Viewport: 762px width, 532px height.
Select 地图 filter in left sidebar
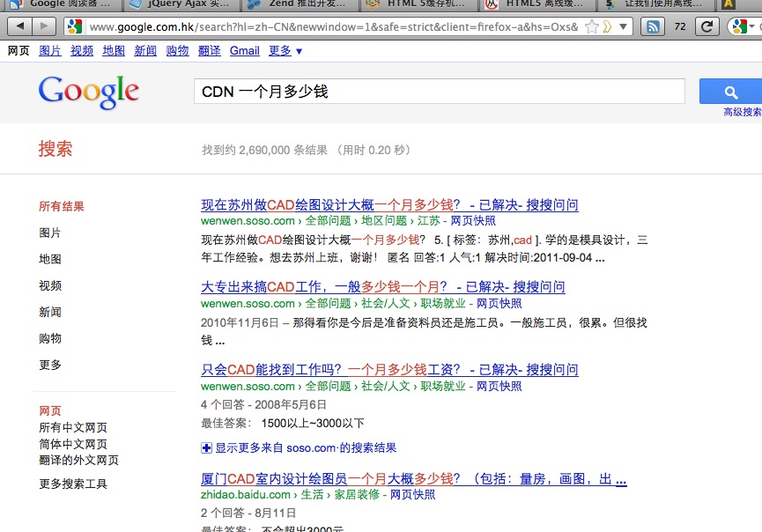pos(50,259)
